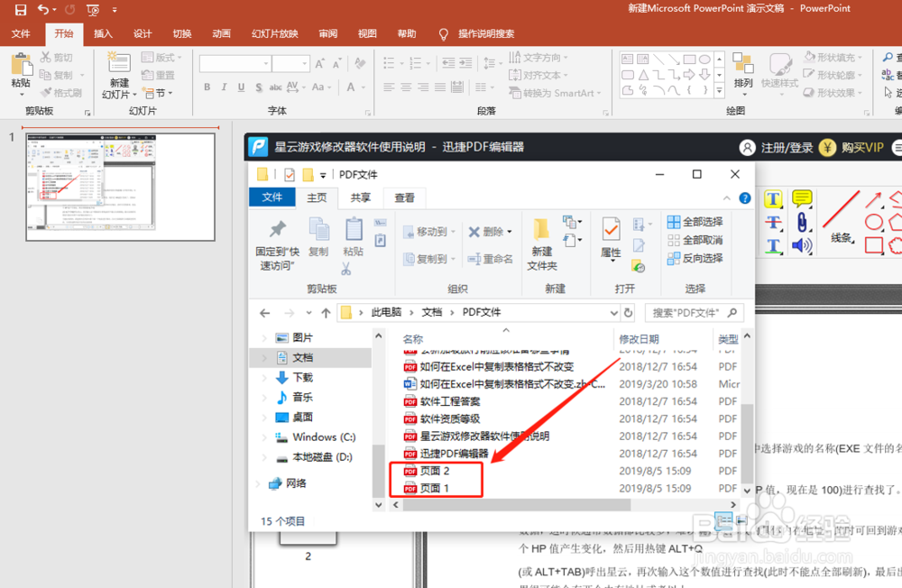Screen dimensions: 902x588
Task: Open the Explorer 文件 File menu
Action: pos(272,198)
